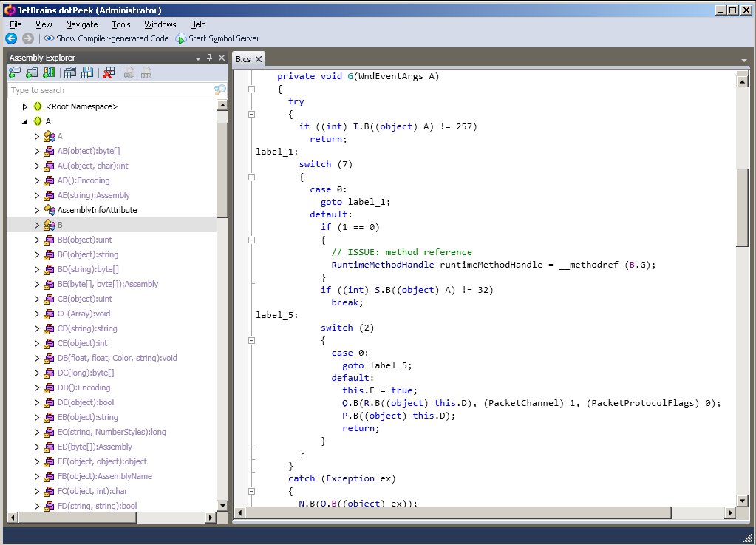The height and width of the screenshot is (545, 756).
Task: Click the delegate icon beside AC(object, char):int
Action: [50, 166]
